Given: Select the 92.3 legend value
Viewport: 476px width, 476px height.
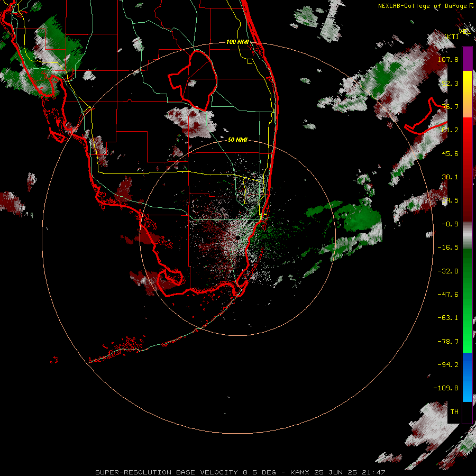Looking at the screenshot, I should tap(450, 83).
